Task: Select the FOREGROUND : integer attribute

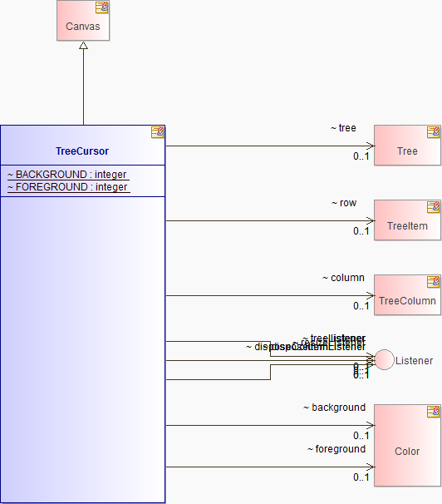Action: pos(68,187)
